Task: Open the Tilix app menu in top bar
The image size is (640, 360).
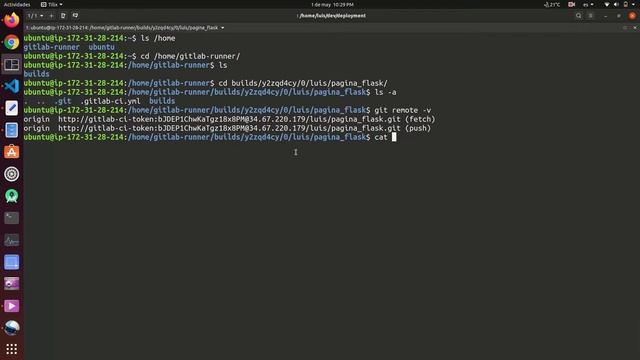Action: pos(52,4)
